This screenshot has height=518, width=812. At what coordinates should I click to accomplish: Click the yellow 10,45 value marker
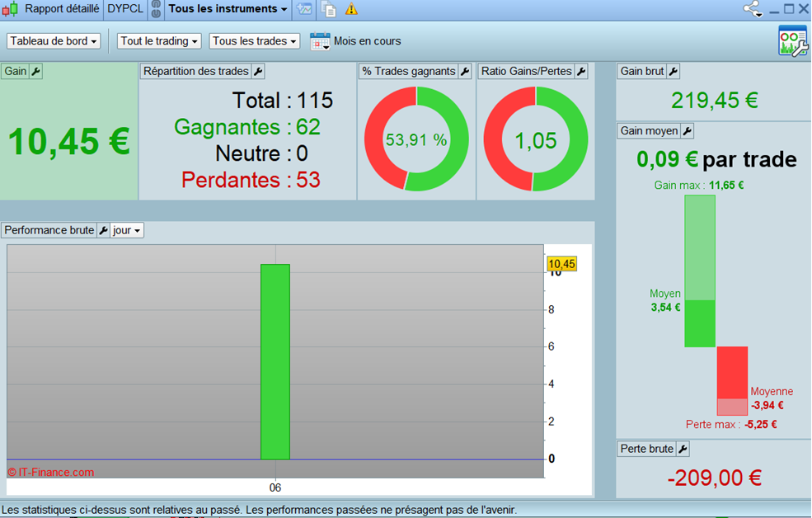tap(561, 264)
